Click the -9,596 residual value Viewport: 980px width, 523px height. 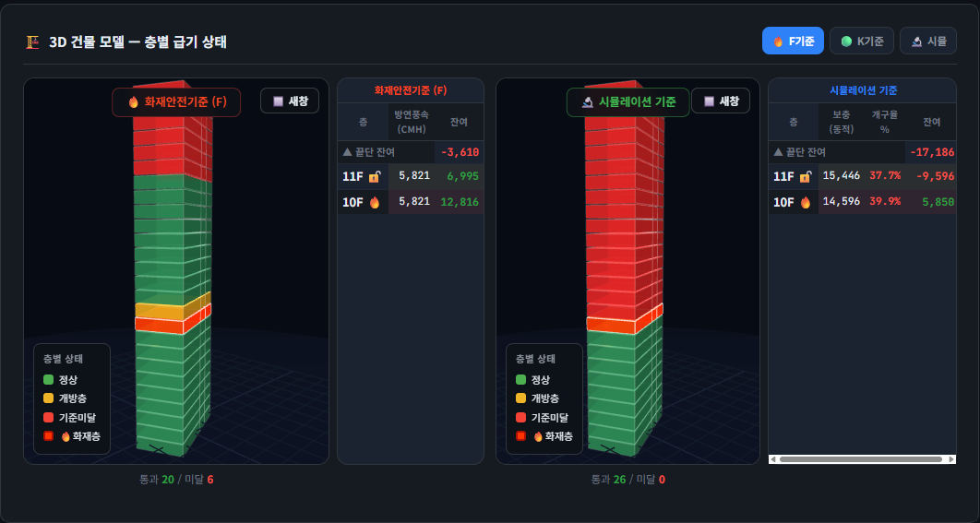(x=935, y=177)
